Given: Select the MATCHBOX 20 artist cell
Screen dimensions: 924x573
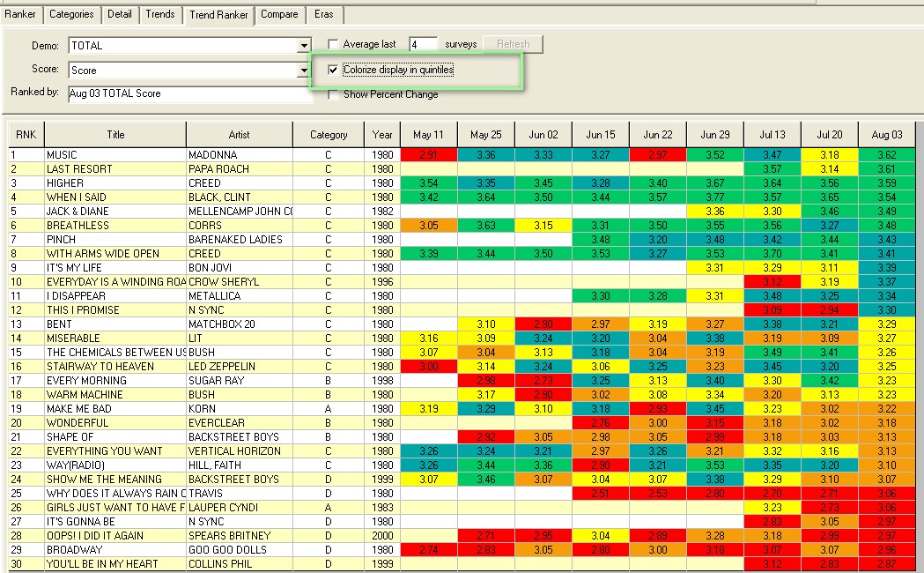Looking at the screenshot, I should tap(240, 324).
